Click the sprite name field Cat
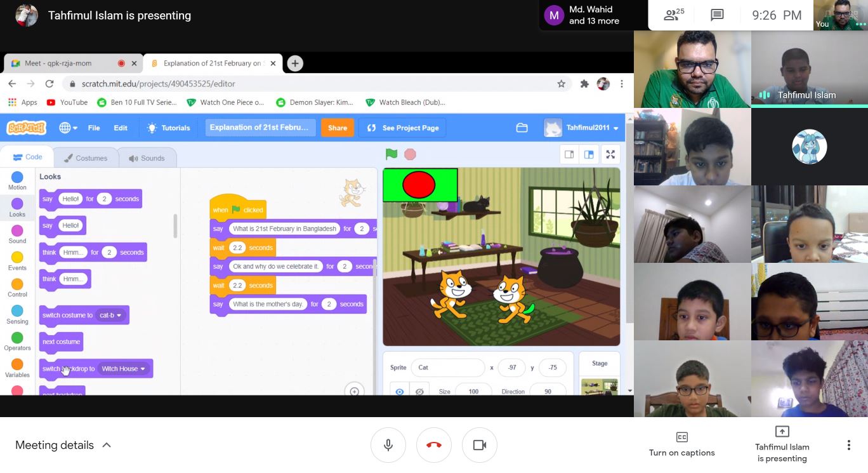 (447, 368)
